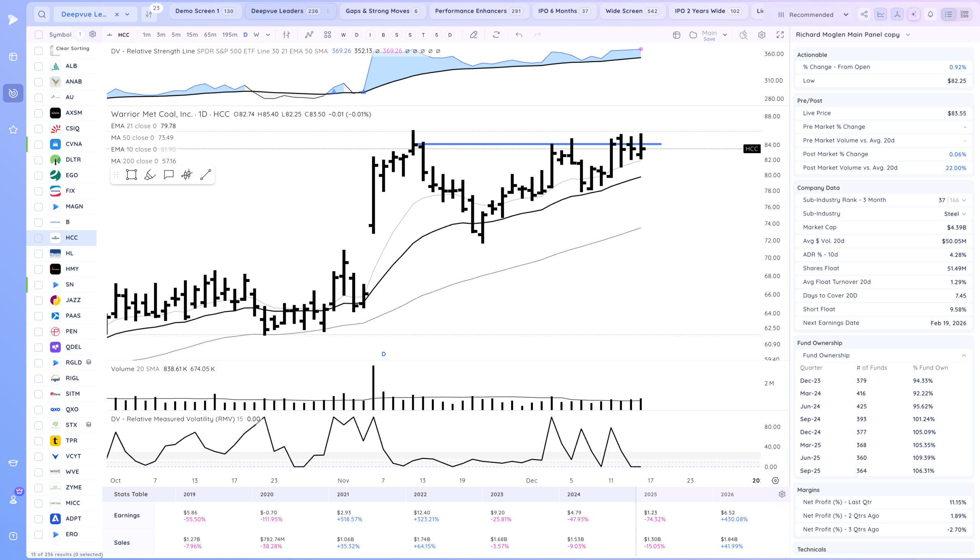
Task: Toggle fullscreen chart icon
Action: click(x=780, y=34)
